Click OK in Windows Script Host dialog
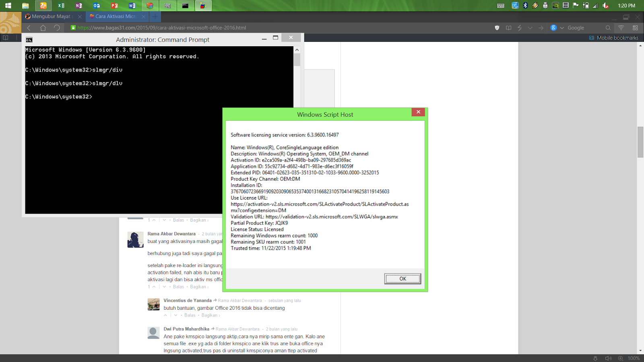This screenshot has height=362, width=644. point(402,279)
